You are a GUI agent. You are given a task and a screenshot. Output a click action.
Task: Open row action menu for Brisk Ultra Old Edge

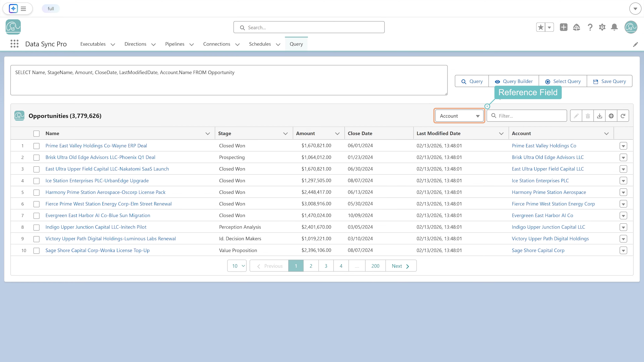click(623, 157)
